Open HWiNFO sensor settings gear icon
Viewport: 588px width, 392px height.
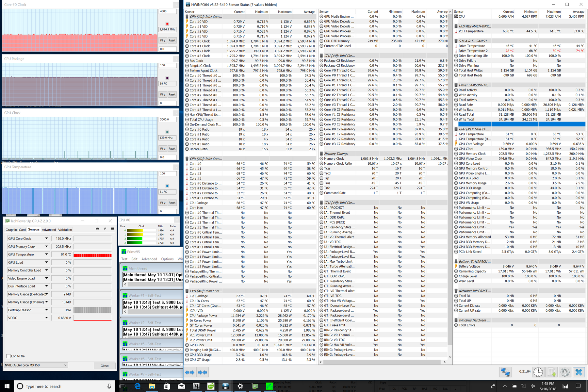coord(565,372)
